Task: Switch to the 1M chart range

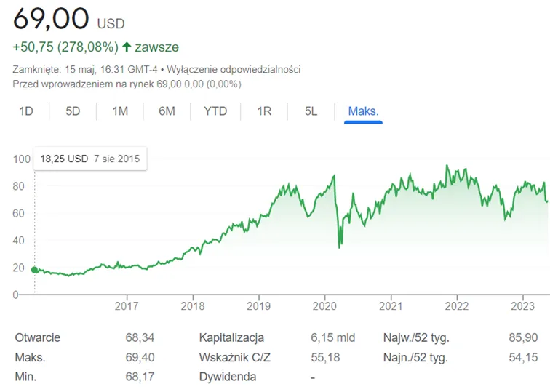Action: point(120,111)
